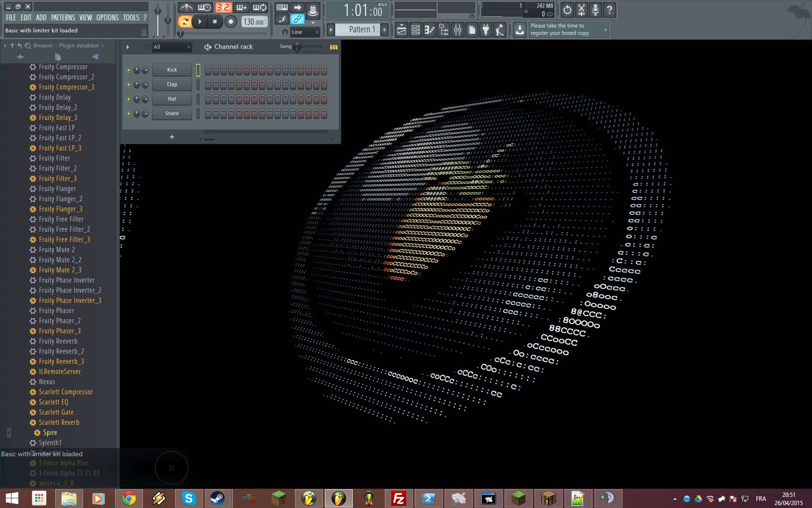Click the project pages icon in toolbar
Screen dimensions: 812x508
[472, 30]
